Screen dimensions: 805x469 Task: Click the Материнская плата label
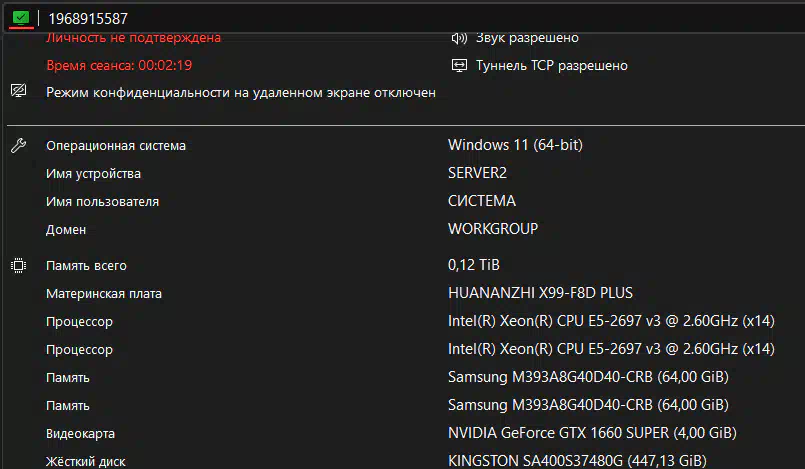tap(104, 294)
